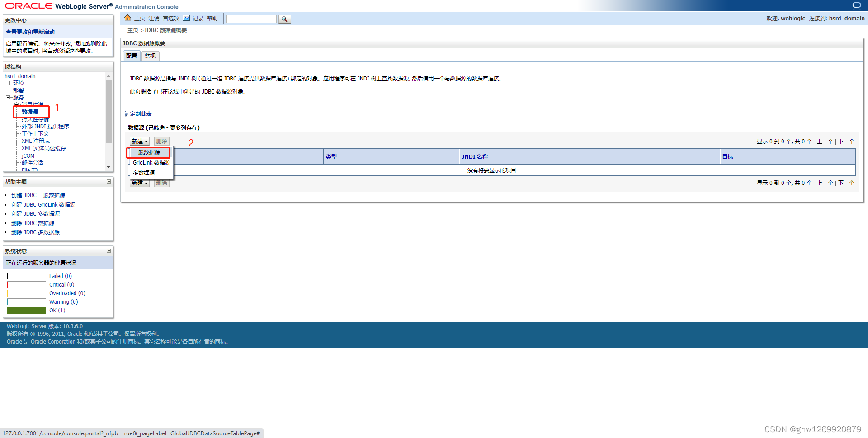Click the 删除 delete button

point(161,141)
